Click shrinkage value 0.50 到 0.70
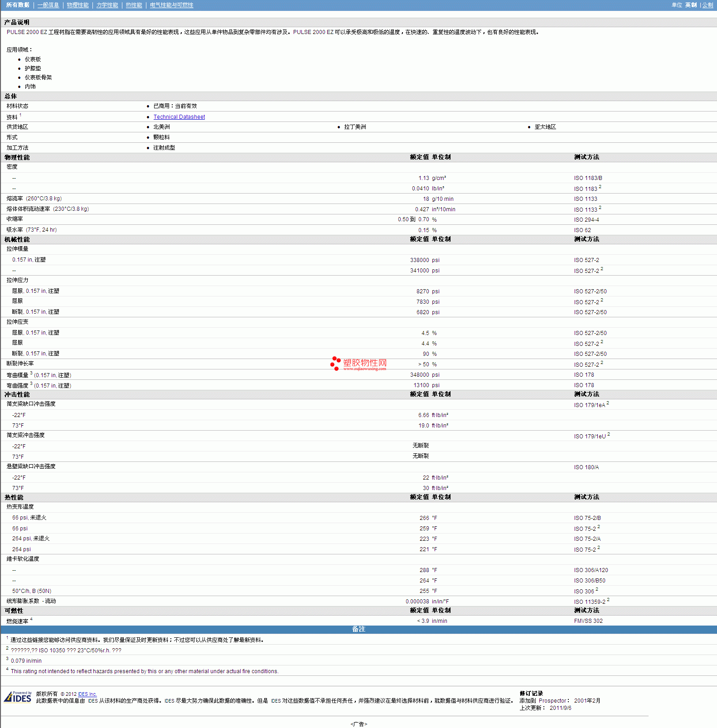The height and width of the screenshot is (728, 717). click(x=413, y=219)
